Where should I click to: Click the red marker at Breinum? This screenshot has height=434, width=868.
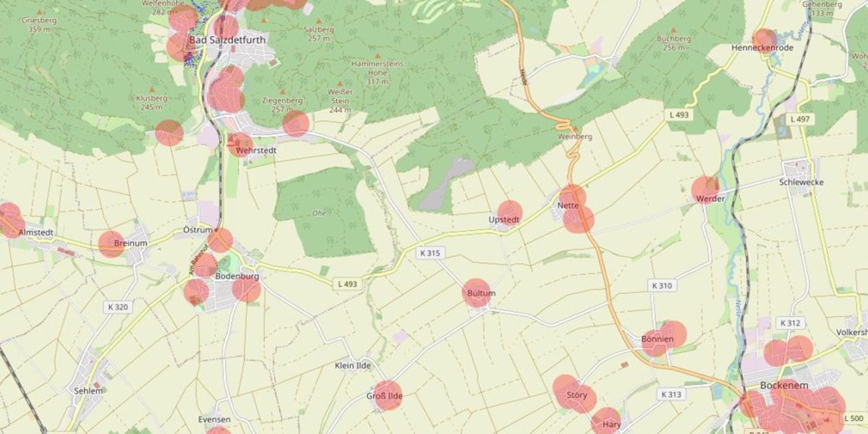(111, 244)
